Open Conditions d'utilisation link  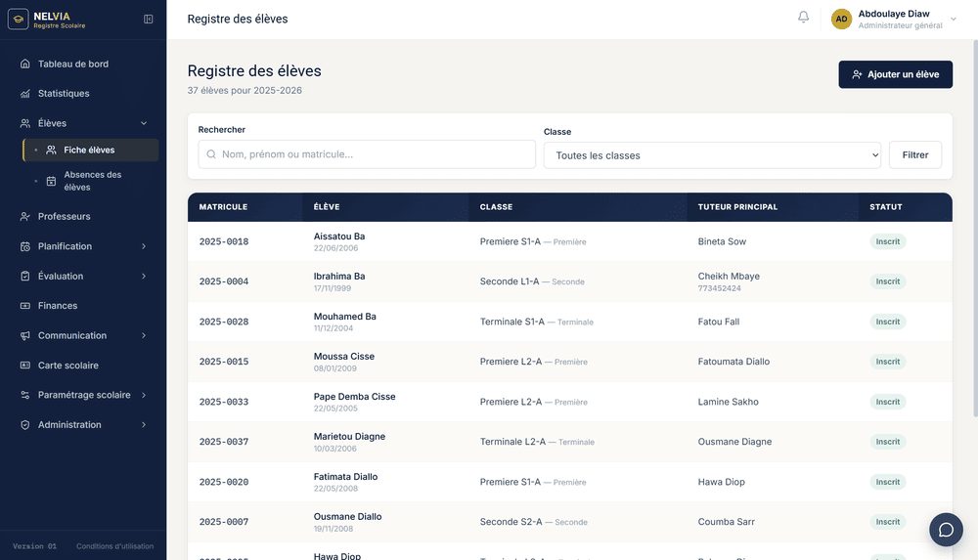coord(114,546)
